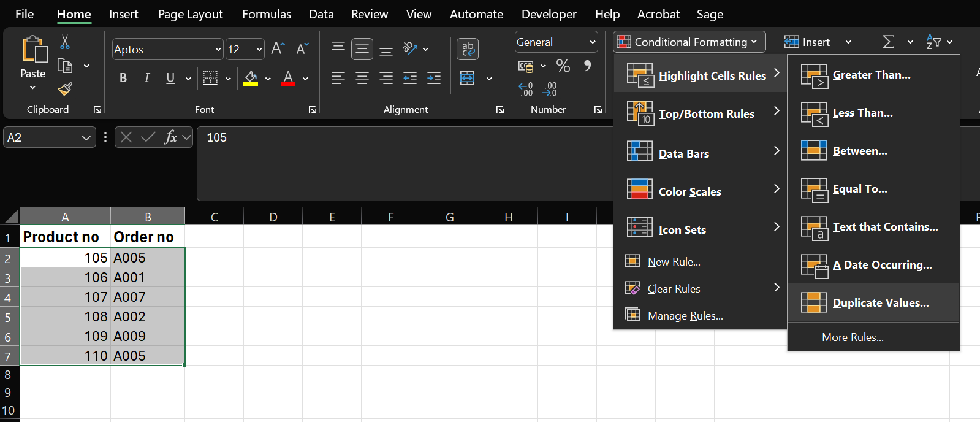The image size is (980, 422).
Task: Choose Duplicate Values rule
Action: pos(880,303)
